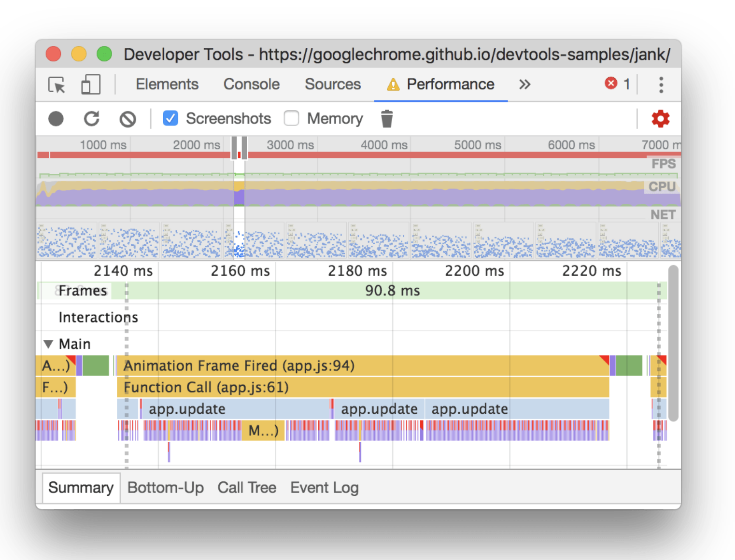This screenshot has height=560, width=735.
Task: Click the vertical scrollbar in the flame chart
Action: [x=674, y=343]
